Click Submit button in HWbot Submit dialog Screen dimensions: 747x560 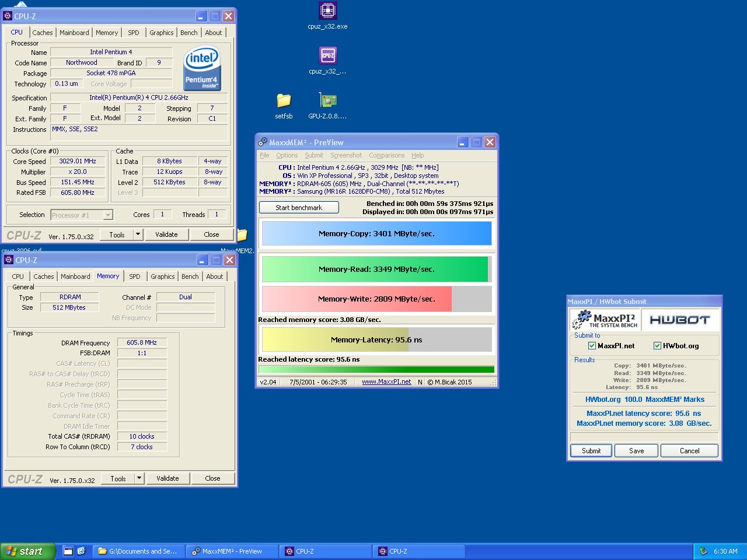tap(591, 451)
